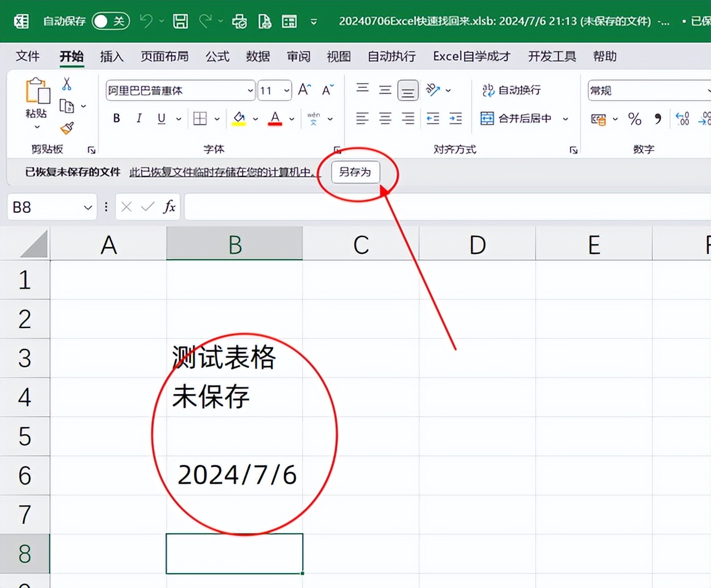Click the Cut scissors icon

click(x=67, y=84)
